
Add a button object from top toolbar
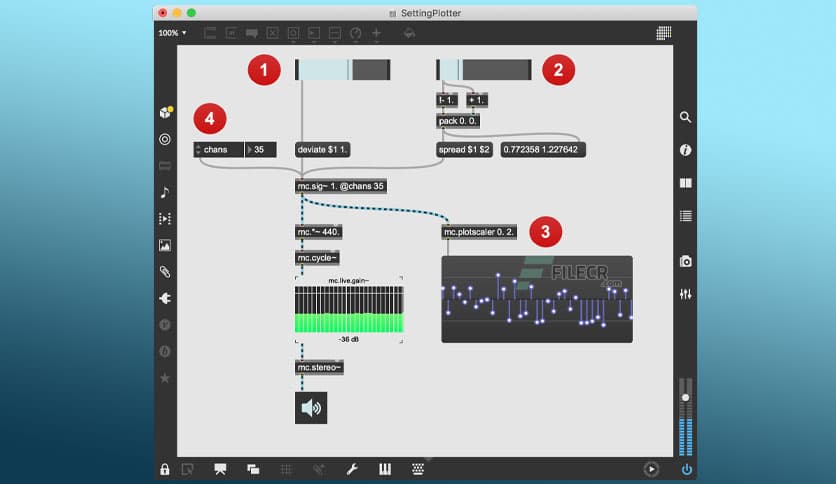(293, 33)
